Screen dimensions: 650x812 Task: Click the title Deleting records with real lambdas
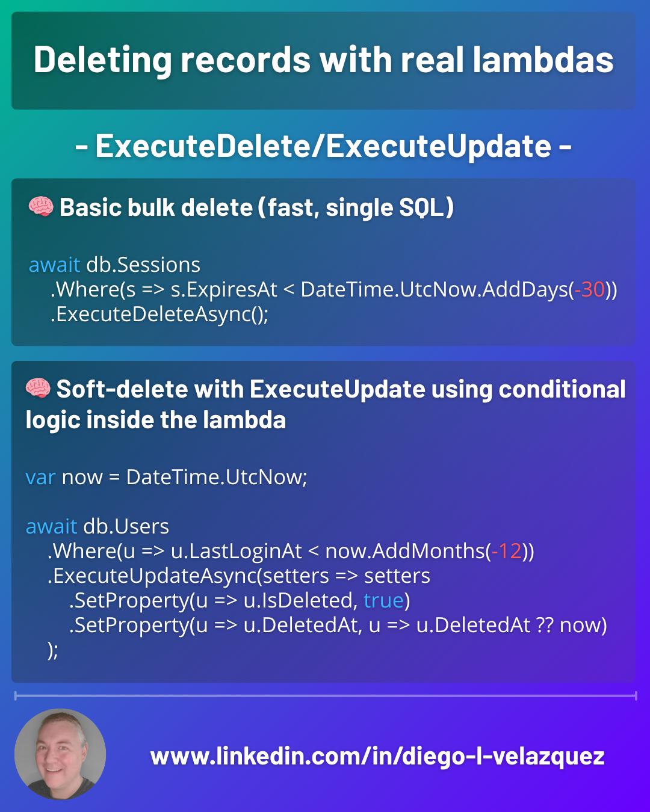coord(324,60)
